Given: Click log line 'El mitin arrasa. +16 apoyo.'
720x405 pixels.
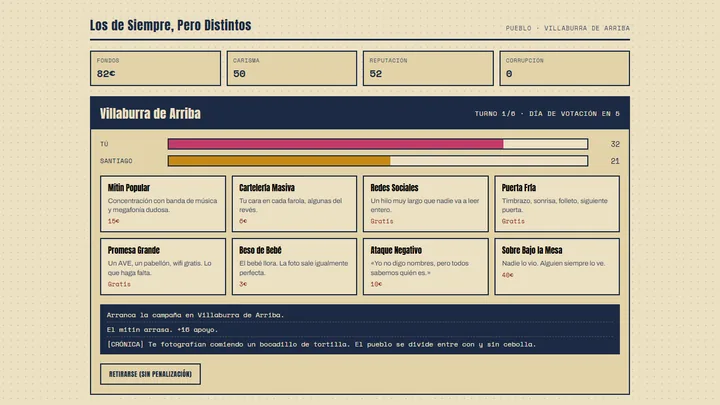Looking at the screenshot, I should coord(162,330).
